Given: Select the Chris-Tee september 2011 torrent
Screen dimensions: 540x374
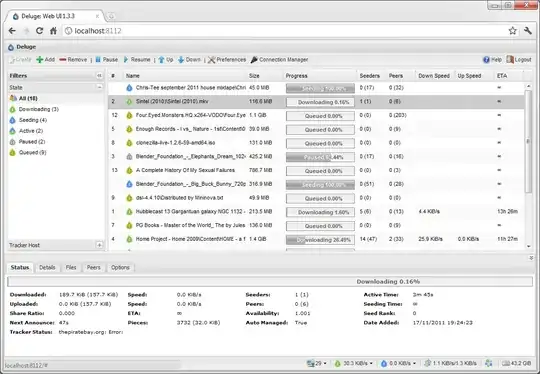Looking at the screenshot, I should click(316, 88).
